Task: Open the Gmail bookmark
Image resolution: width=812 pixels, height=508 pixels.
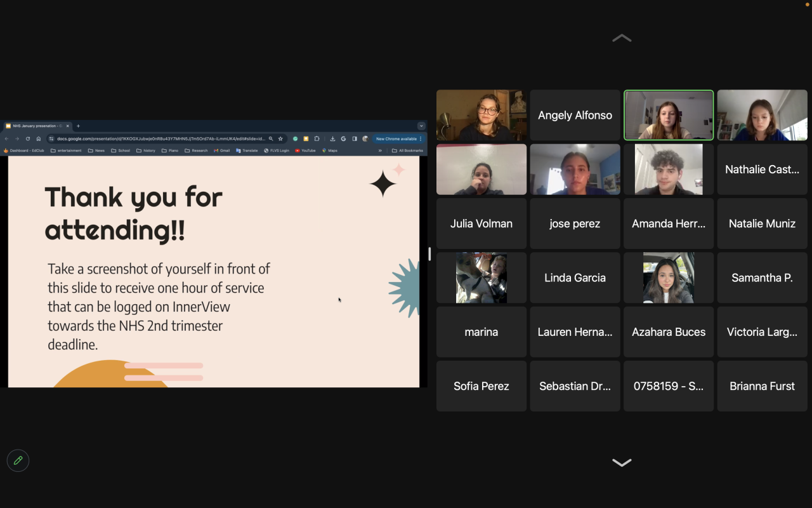Action: pyautogui.click(x=222, y=150)
